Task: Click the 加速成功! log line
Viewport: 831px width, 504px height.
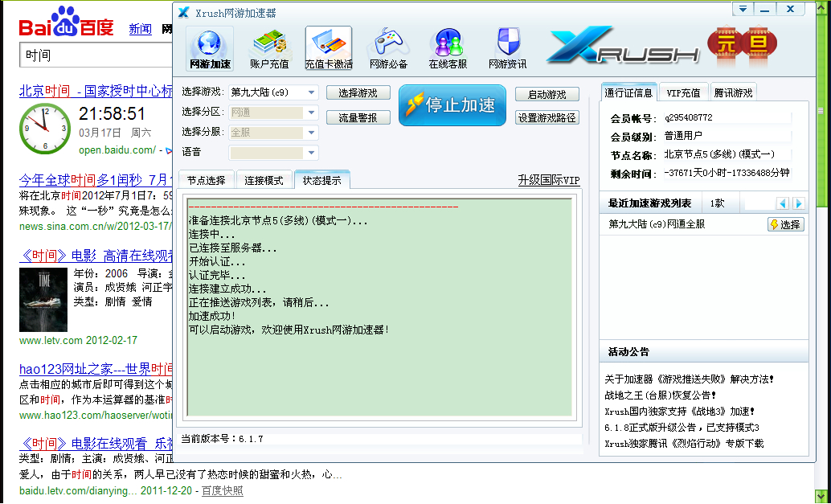Action: pos(212,316)
